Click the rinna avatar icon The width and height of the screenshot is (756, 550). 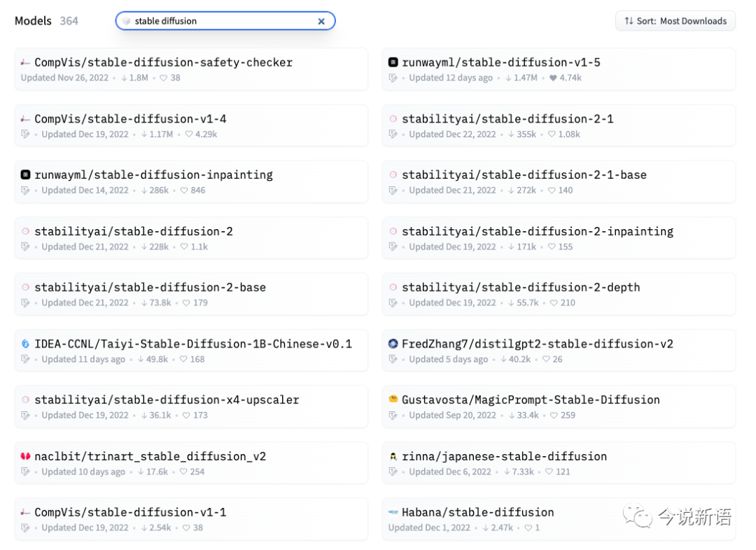point(393,456)
